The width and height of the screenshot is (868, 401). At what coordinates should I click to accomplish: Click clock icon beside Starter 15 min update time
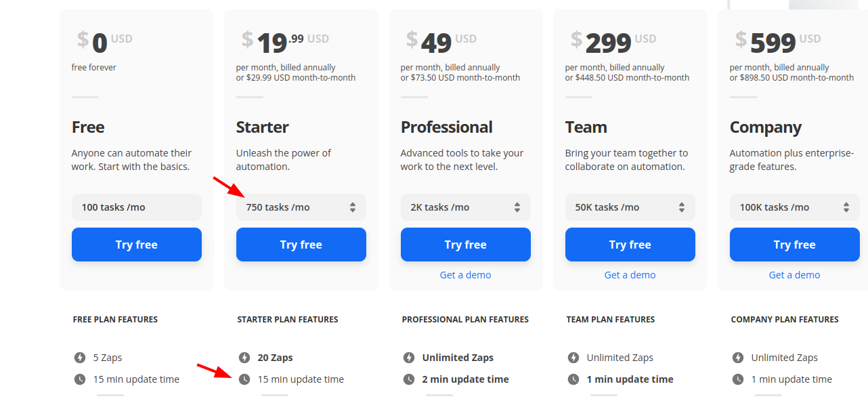click(244, 379)
